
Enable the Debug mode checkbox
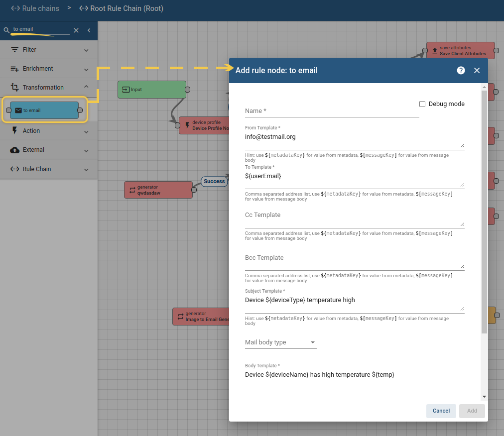click(422, 104)
